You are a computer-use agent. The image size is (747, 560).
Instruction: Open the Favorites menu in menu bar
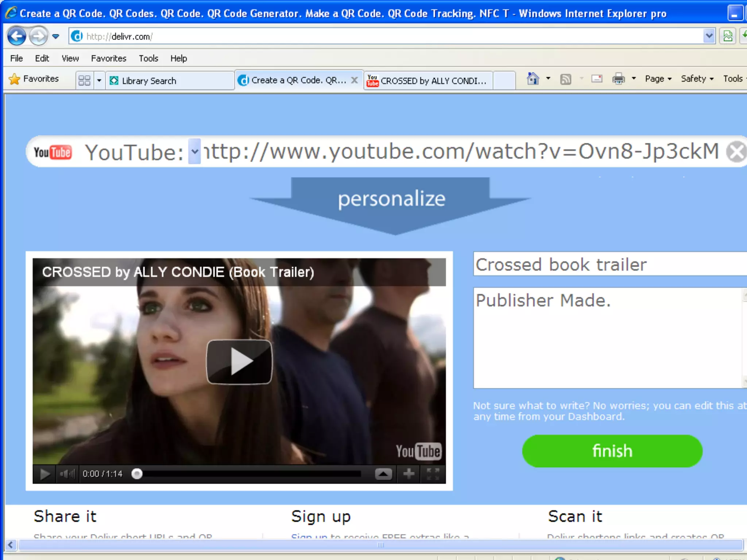pyautogui.click(x=108, y=58)
